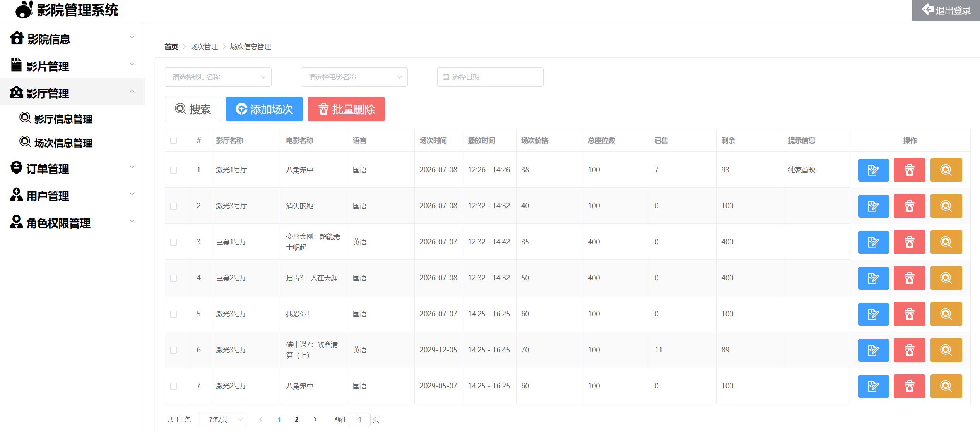The width and height of the screenshot is (980, 433).
Task: Delete the row 1 激光1号厅 session
Action: pos(909,170)
